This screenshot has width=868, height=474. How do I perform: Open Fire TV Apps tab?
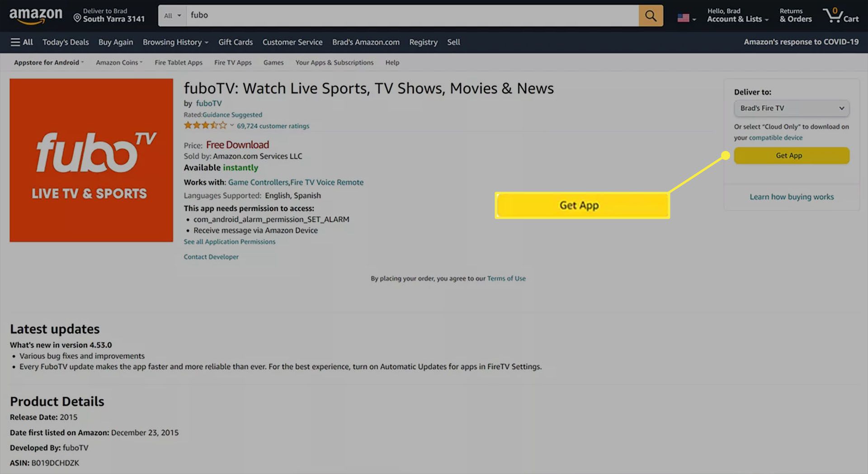tap(233, 62)
